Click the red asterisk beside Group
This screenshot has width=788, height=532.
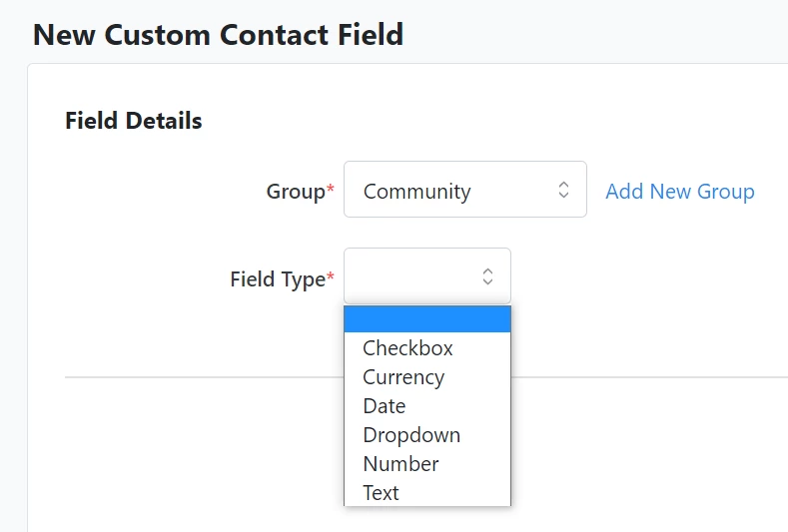coord(331,191)
